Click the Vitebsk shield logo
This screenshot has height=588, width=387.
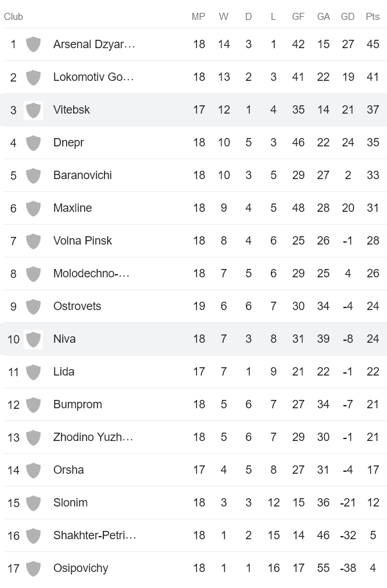pos(33,110)
